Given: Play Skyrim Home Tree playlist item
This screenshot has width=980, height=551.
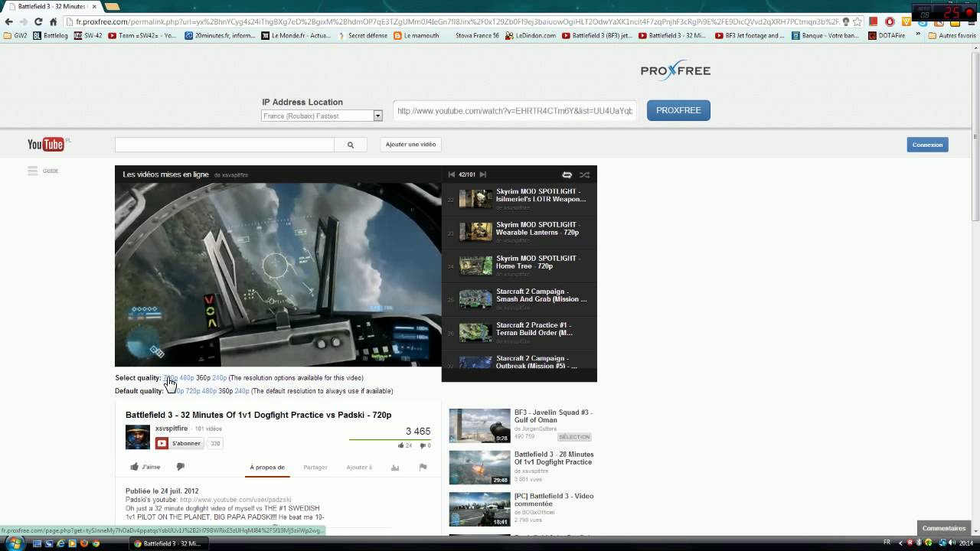Looking at the screenshot, I should coord(521,265).
